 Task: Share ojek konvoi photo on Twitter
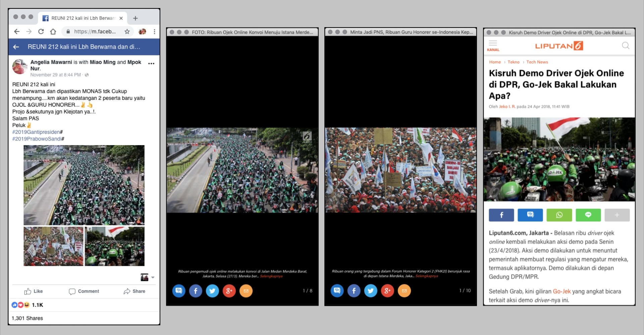pos(212,291)
